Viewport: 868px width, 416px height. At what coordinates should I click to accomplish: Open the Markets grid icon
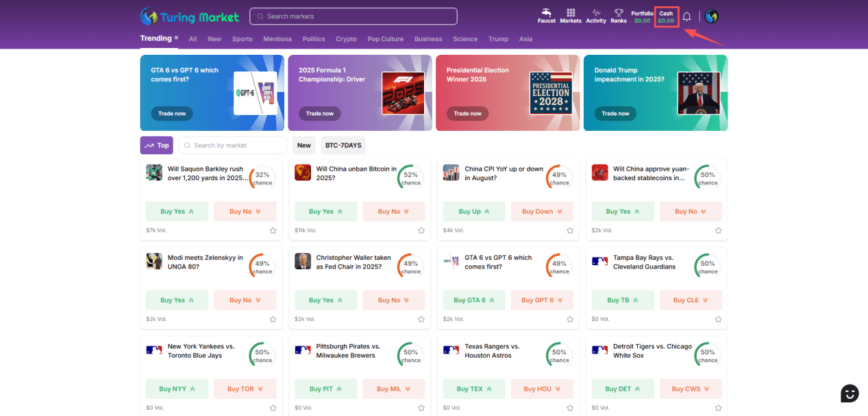pos(571,16)
